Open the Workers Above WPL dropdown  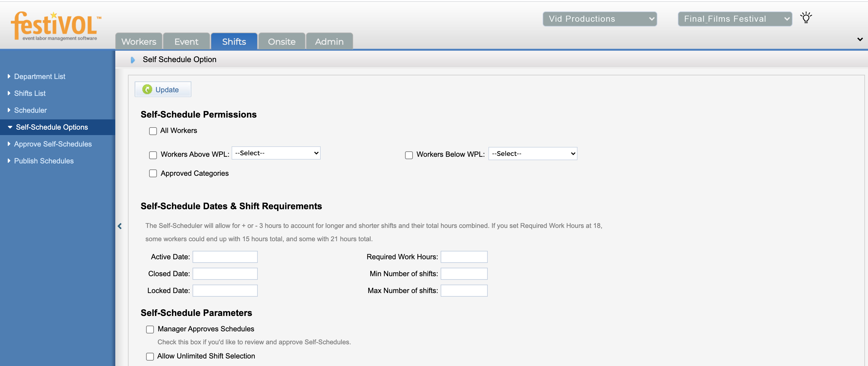click(276, 153)
